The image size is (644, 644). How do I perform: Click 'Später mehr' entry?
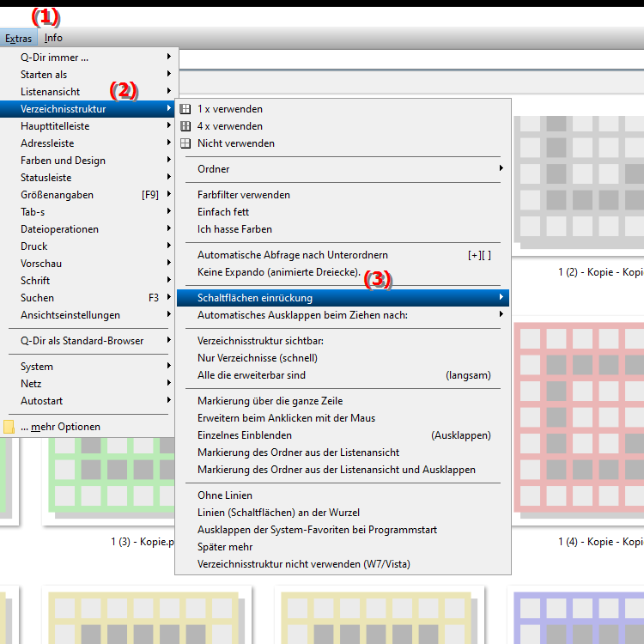tap(343, 548)
